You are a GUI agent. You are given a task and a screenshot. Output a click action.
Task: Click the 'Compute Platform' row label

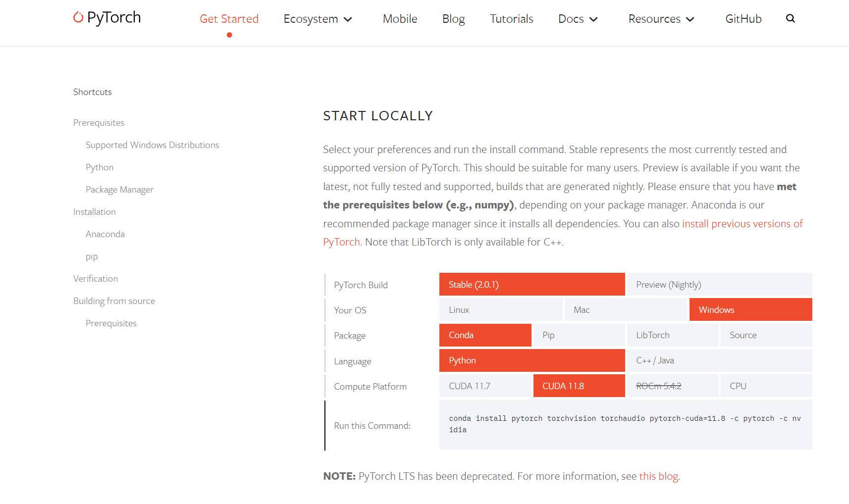pyautogui.click(x=370, y=387)
